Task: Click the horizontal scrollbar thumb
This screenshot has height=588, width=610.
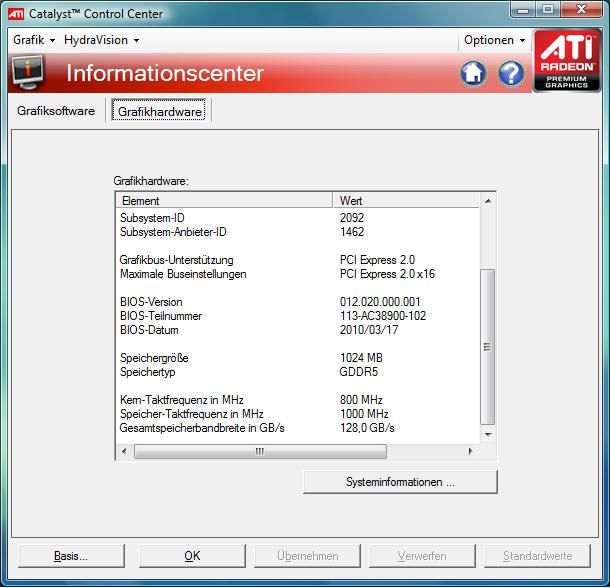Action: tap(260, 451)
